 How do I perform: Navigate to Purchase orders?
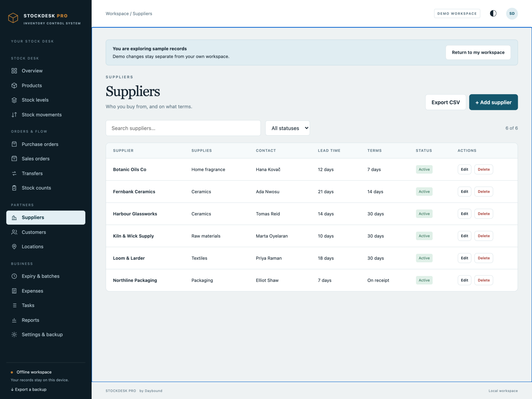(46, 144)
